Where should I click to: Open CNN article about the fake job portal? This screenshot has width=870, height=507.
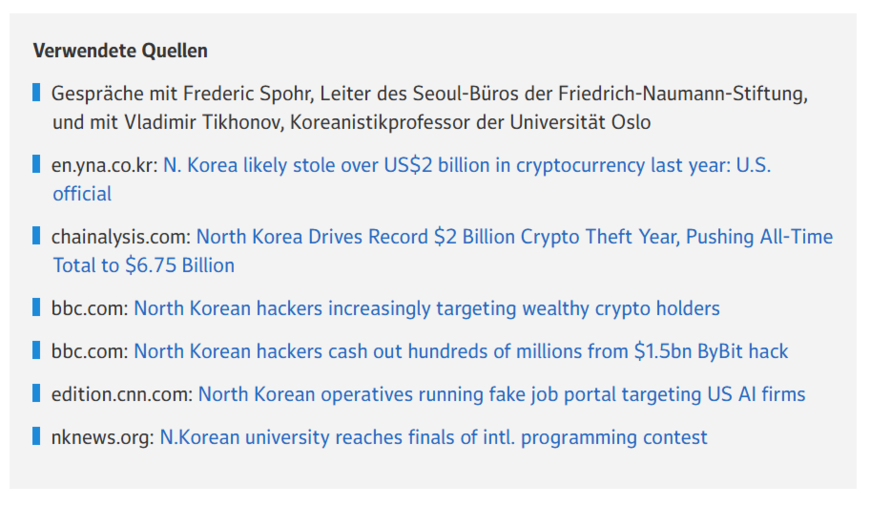[x=501, y=394]
